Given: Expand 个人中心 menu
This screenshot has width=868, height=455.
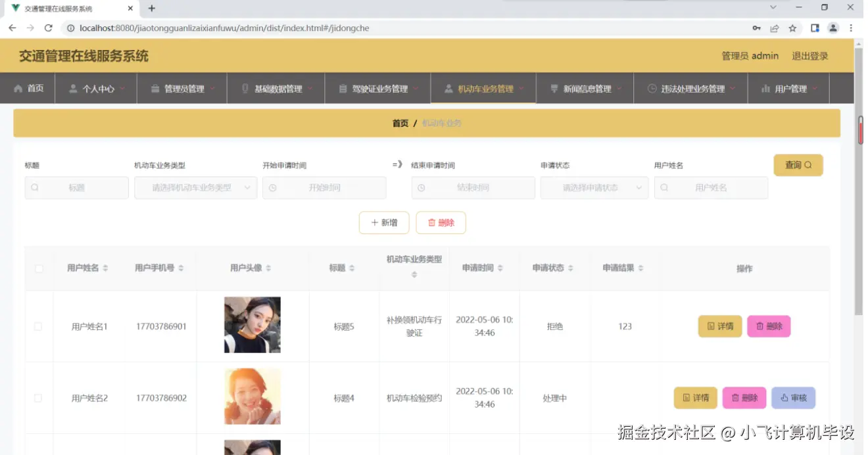Looking at the screenshot, I should point(96,89).
